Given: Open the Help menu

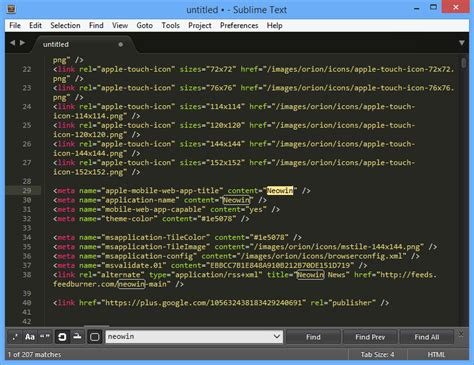Looking at the screenshot, I should 275,26.
